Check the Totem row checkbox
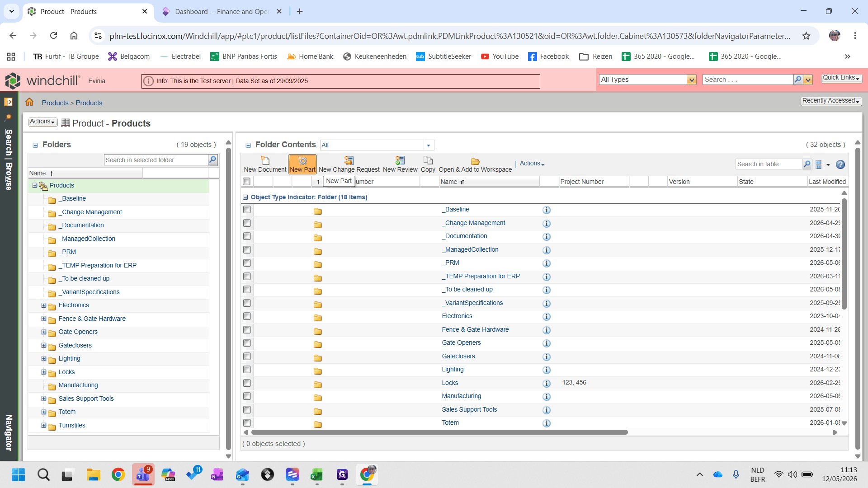Image resolution: width=868 pixels, height=488 pixels. 247,423
